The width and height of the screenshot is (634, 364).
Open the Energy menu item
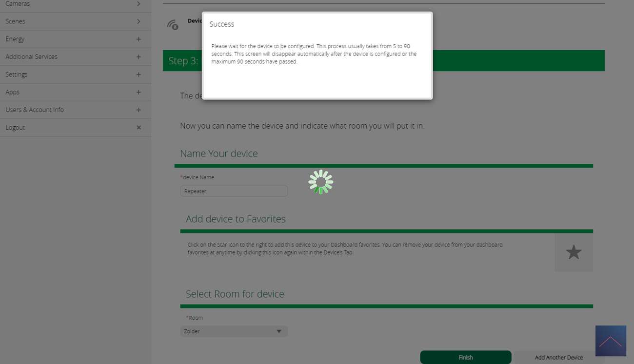(x=15, y=39)
